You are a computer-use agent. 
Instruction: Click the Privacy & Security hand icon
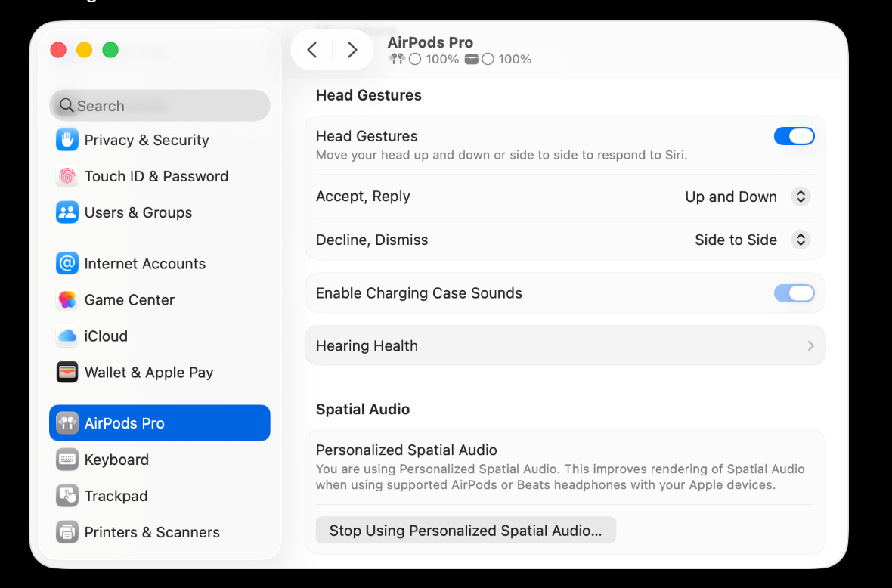pos(67,140)
